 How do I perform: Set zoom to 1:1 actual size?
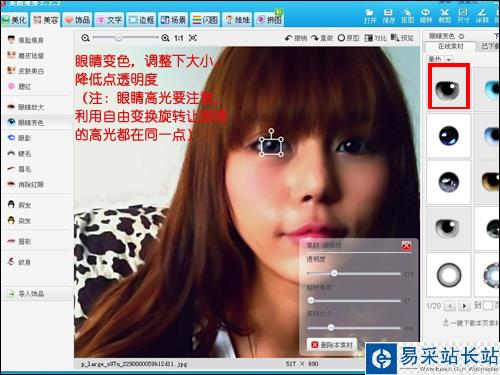click(x=179, y=38)
